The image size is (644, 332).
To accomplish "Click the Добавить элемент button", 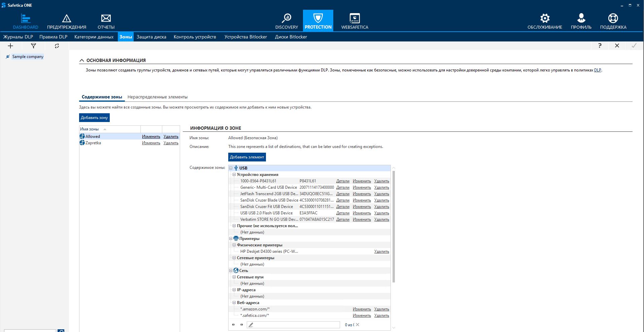I will (247, 157).
